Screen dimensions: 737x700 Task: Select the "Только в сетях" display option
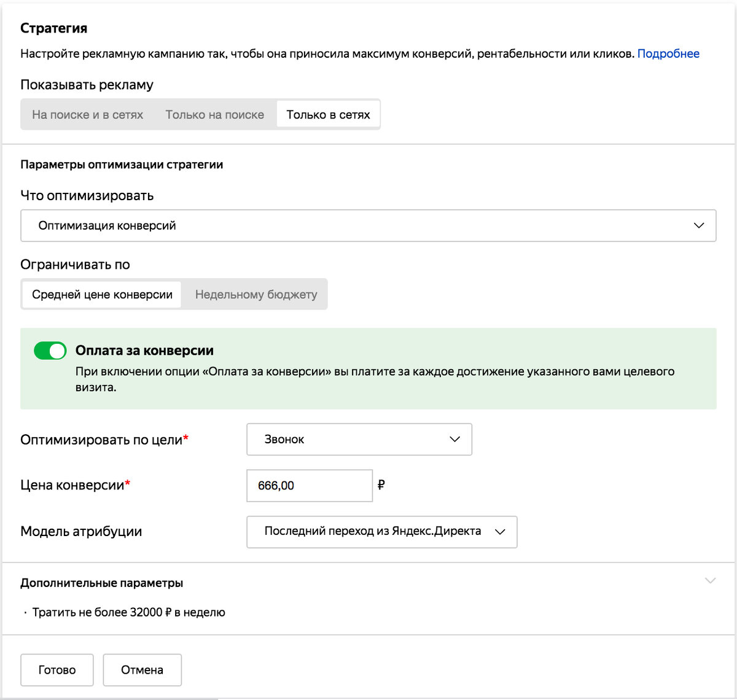coord(328,114)
